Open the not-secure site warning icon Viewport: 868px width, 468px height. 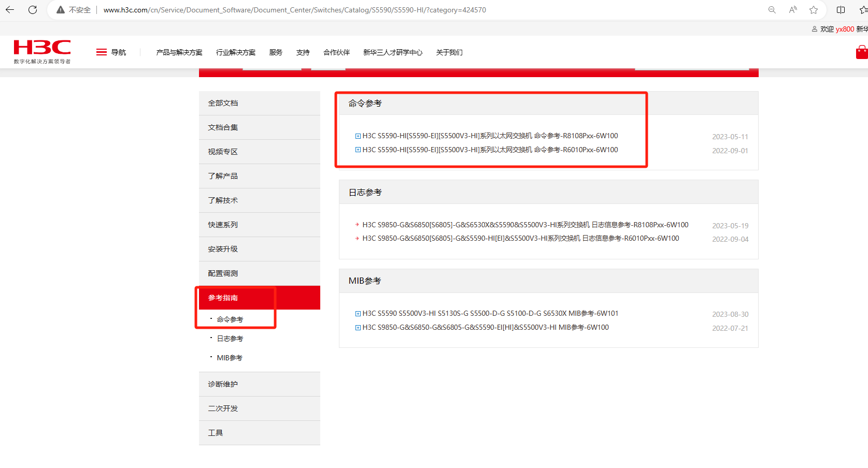pos(61,10)
